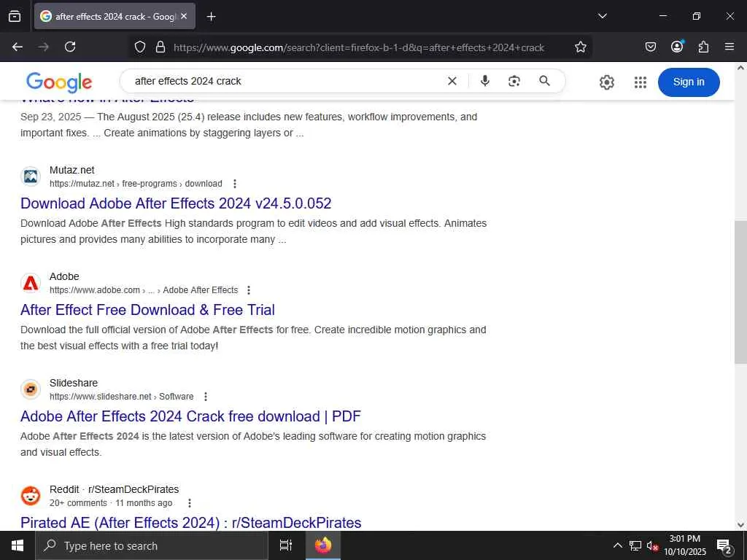Open more options for Adobe result

click(248, 290)
